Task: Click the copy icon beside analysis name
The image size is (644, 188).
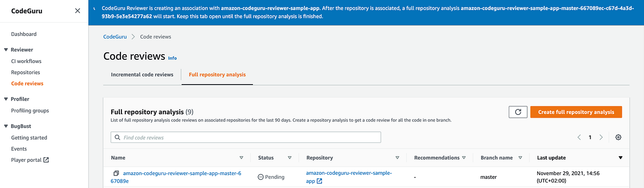Action: click(116, 173)
